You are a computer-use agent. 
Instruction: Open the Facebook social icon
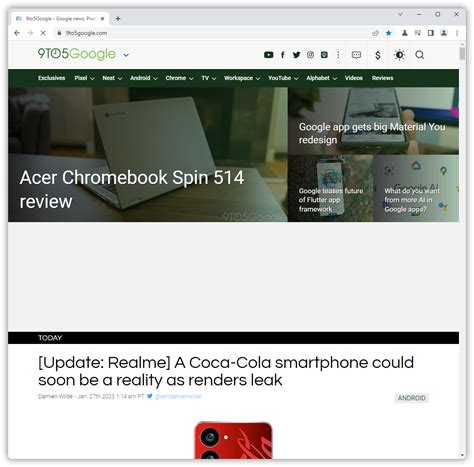(x=283, y=55)
